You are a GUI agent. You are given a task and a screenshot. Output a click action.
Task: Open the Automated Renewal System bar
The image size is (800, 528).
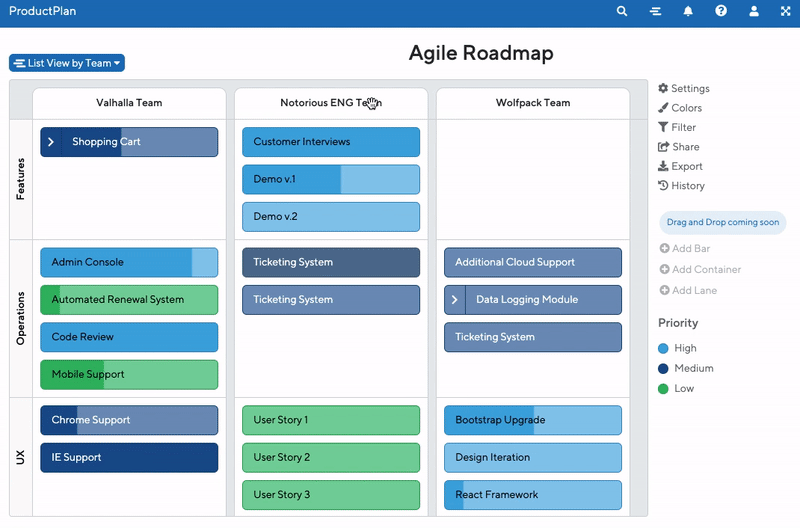tap(129, 299)
